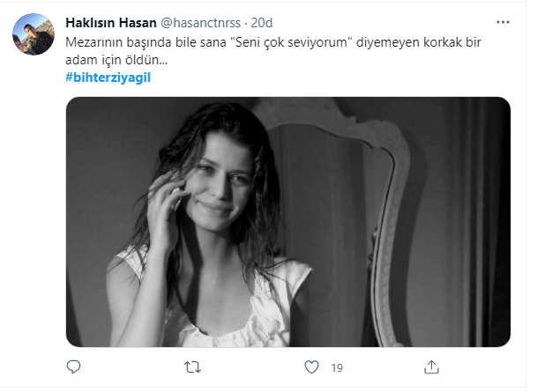Retweet this post using the arrows icon
This screenshot has height=392, width=537.
pos(192,367)
